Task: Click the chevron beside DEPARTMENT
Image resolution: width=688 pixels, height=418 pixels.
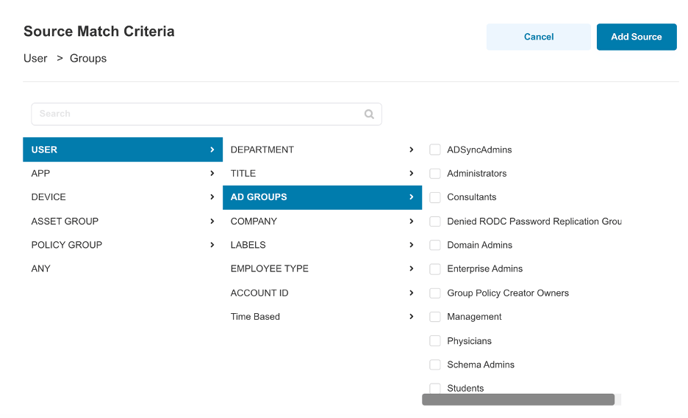Action: pyautogui.click(x=411, y=150)
